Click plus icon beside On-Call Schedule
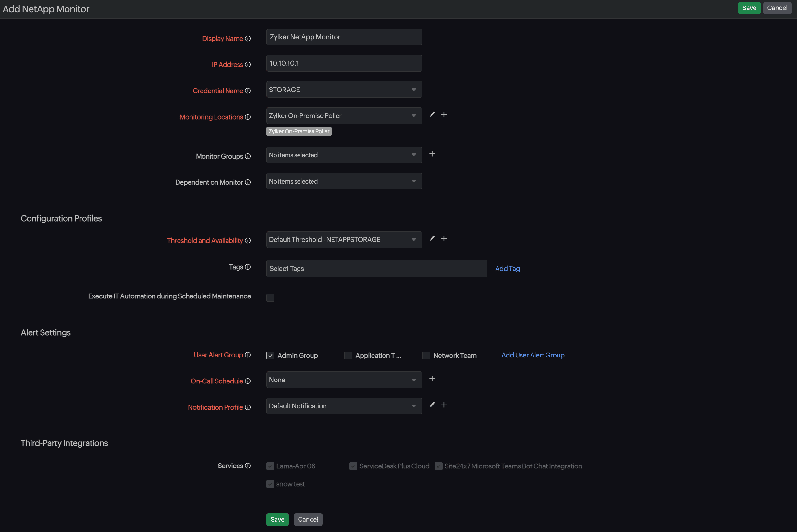 432,379
